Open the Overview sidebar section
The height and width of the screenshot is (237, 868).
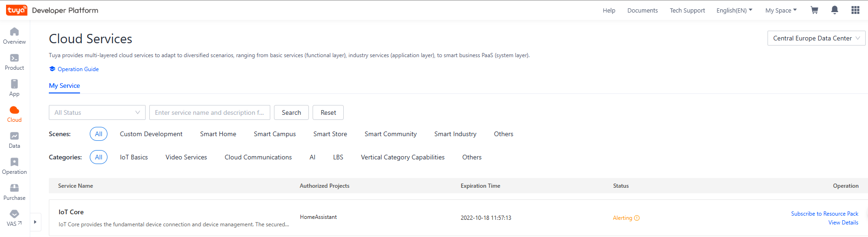pyautogui.click(x=14, y=36)
